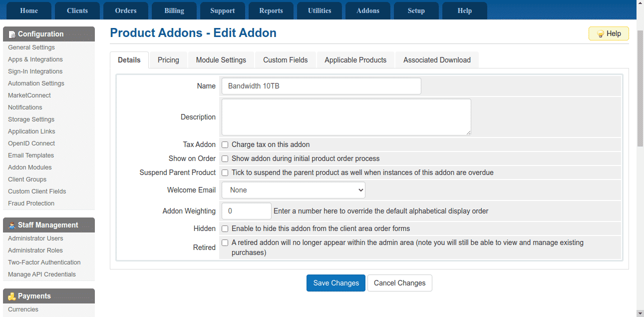This screenshot has width=644, height=317.
Task: Open Manage API Credentials link
Action: (42, 274)
